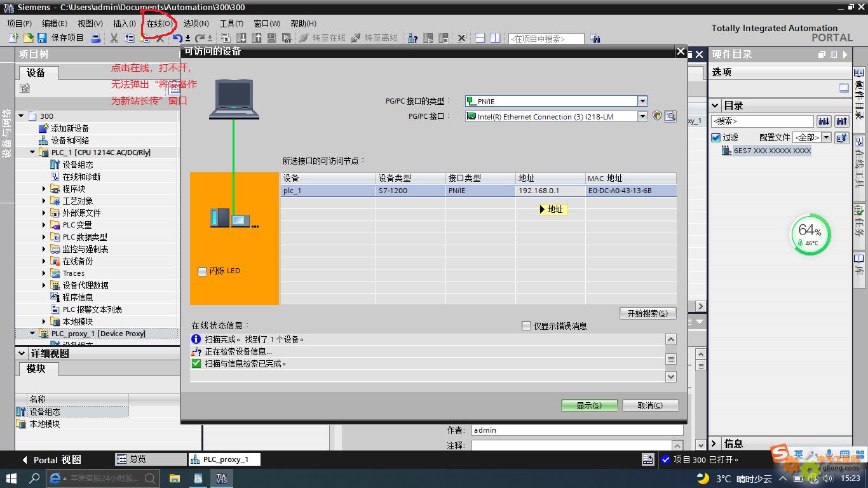Open the 配置文件 全部 dropdown
The height and width of the screenshot is (488, 868).
826,137
